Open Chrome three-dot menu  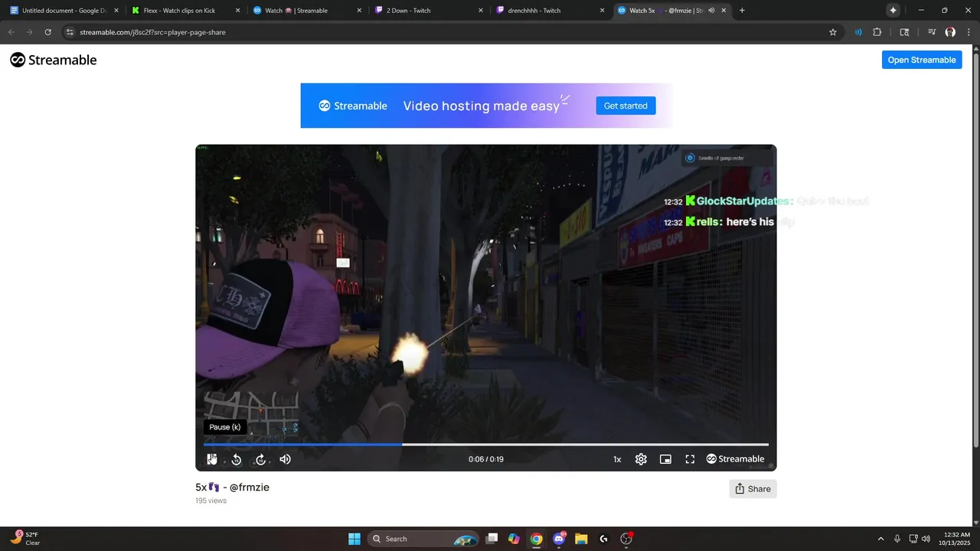[969, 32]
